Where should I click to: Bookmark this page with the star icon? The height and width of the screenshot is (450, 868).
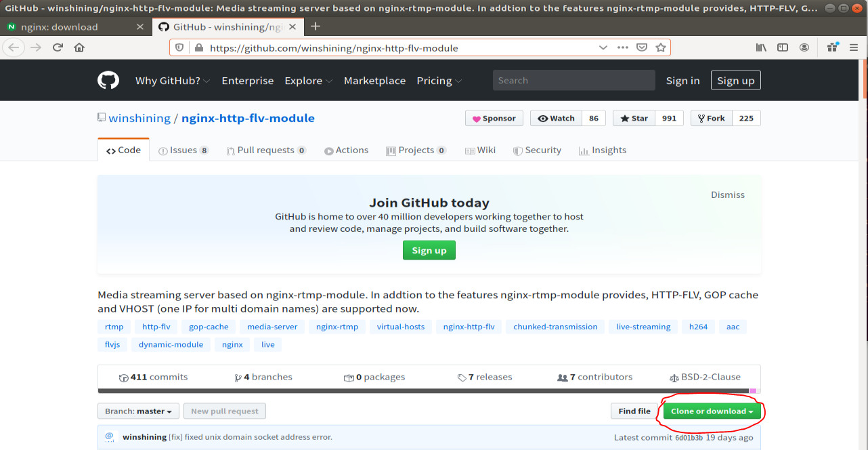pos(661,48)
